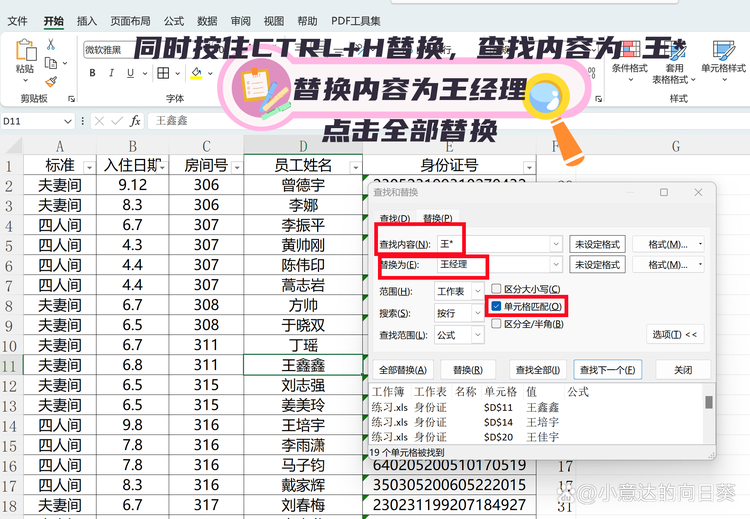Click the formula bar cancel X icon
The height and width of the screenshot is (519, 750).
pos(99,121)
